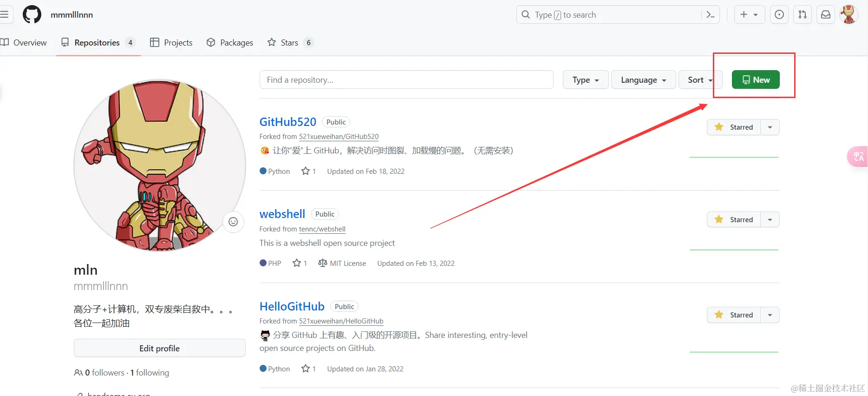Screen dimensions: 868x396
Task: Open the Issues icon in header
Action: pyautogui.click(x=779, y=15)
